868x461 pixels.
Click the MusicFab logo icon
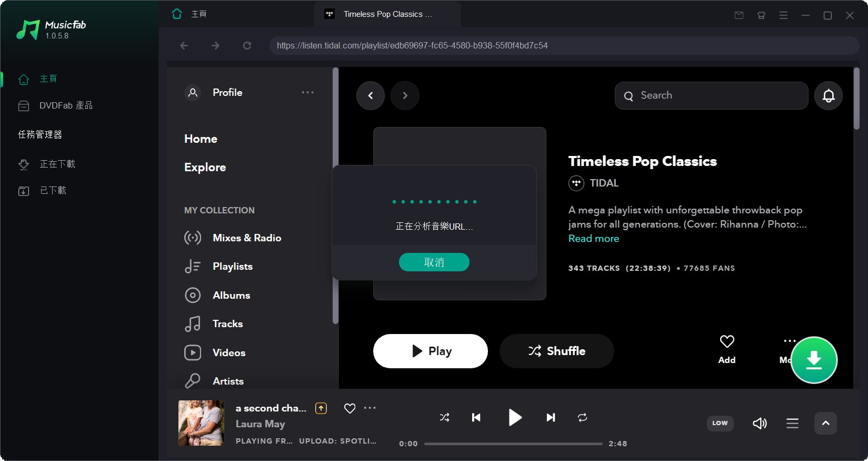tap(28, 30)
